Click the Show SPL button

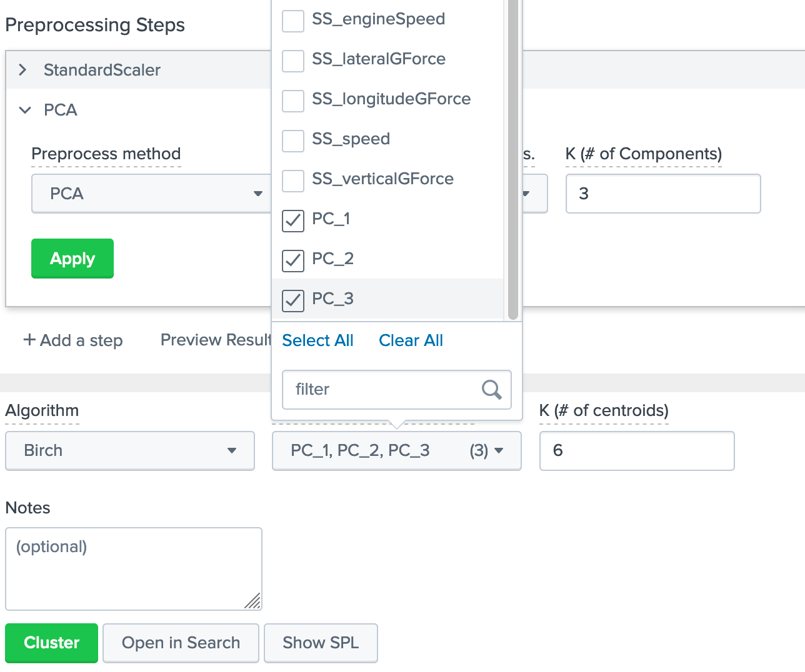click(321, 643)
